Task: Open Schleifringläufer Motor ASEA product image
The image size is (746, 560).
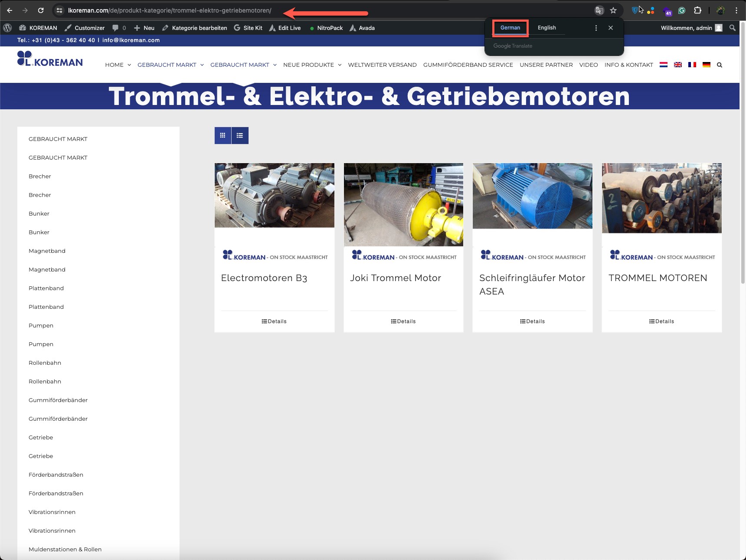Action: (533, 196)
